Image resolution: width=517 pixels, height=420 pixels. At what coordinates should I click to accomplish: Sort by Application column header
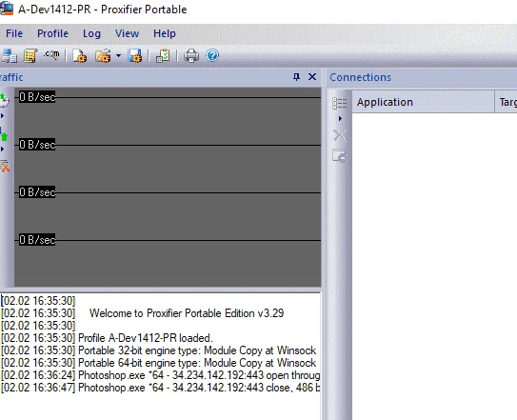click(x=424, y=102)
